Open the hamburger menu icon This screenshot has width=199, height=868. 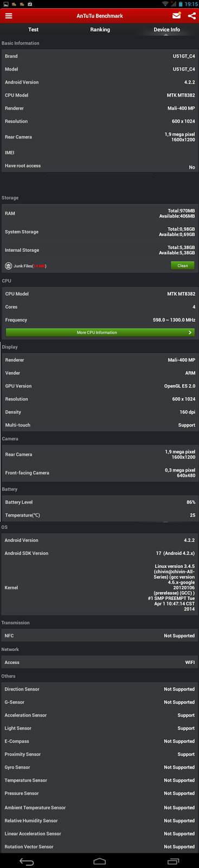tap(9, 16)
